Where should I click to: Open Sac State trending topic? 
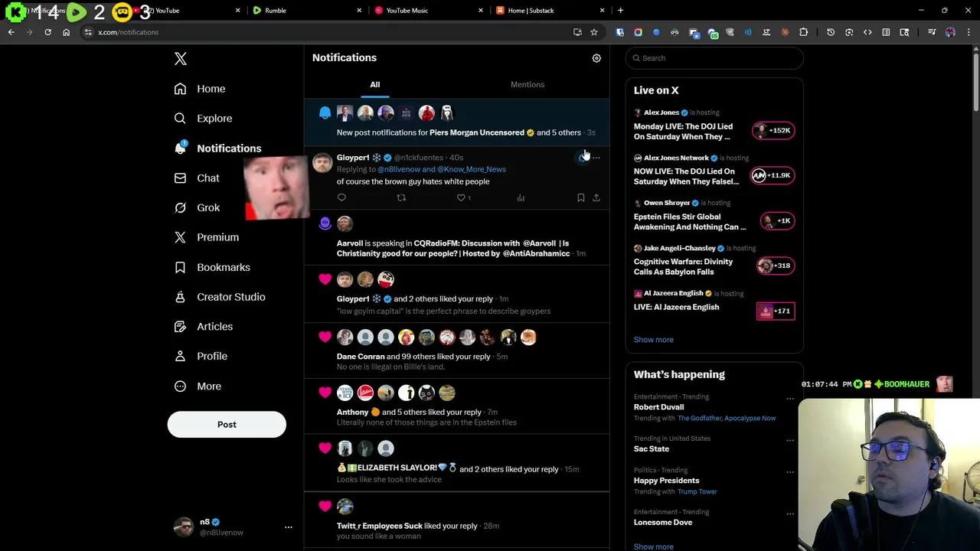(x=652, y=449)
